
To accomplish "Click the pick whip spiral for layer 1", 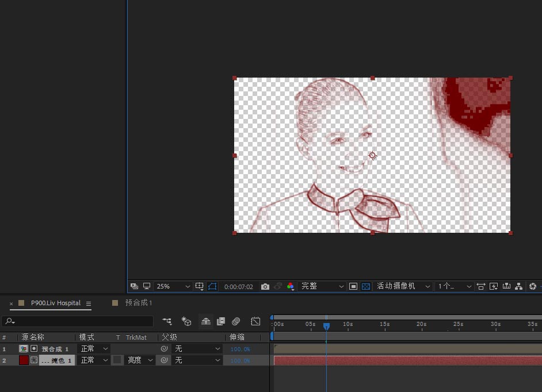I will pyautogui.click(x=164, y=349).
